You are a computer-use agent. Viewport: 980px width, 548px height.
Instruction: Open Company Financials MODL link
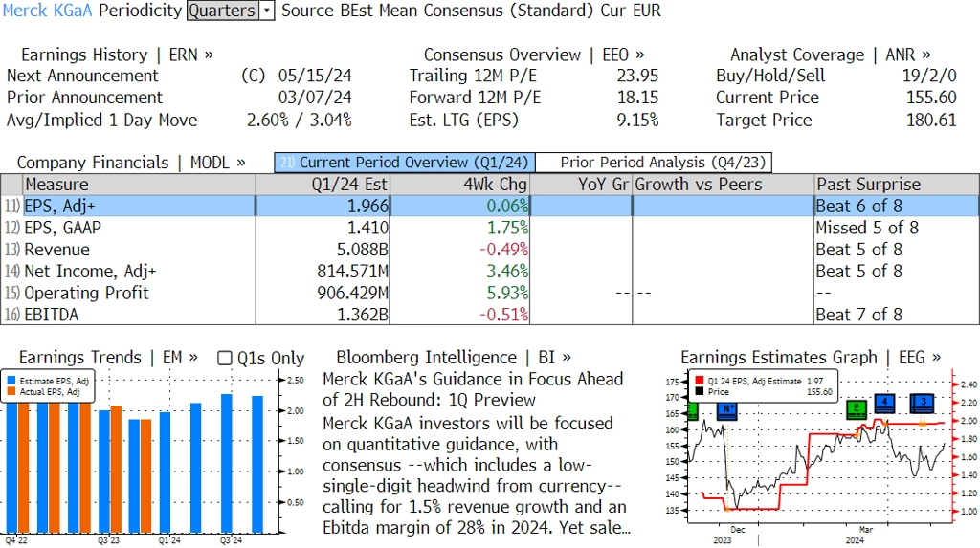coord(131,163)
